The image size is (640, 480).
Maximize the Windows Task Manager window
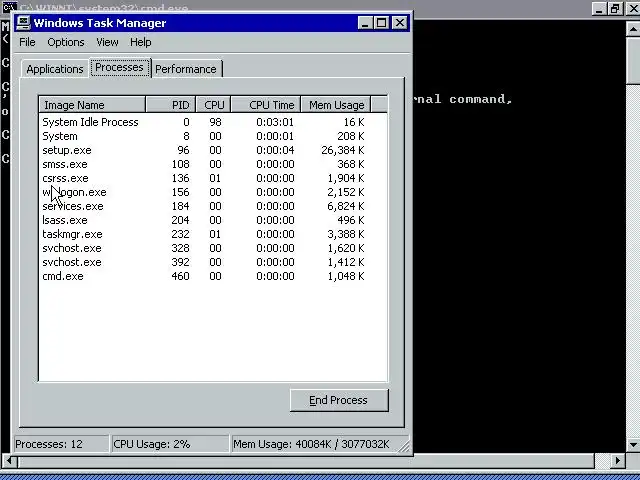[x=381, y=23]
